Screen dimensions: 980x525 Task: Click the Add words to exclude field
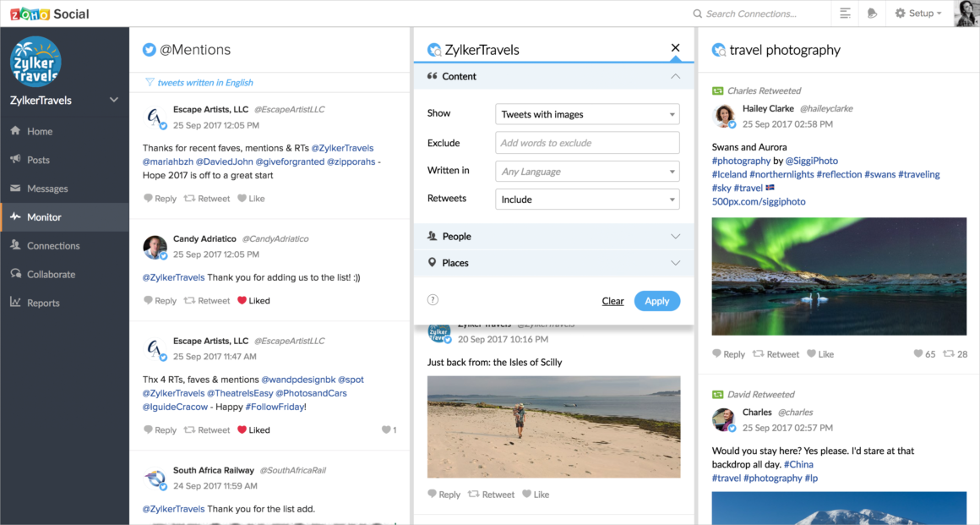click(587, 143)
